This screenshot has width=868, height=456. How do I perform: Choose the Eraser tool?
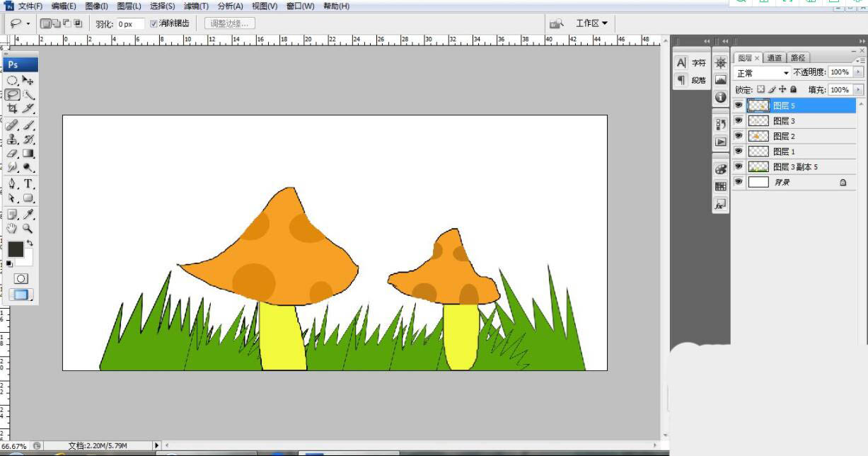[x=13, y=153]
